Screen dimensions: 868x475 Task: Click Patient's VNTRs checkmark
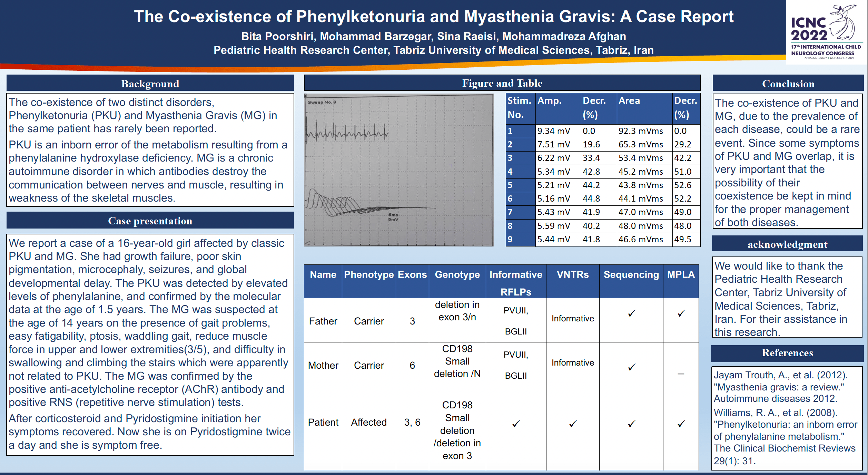573,424
